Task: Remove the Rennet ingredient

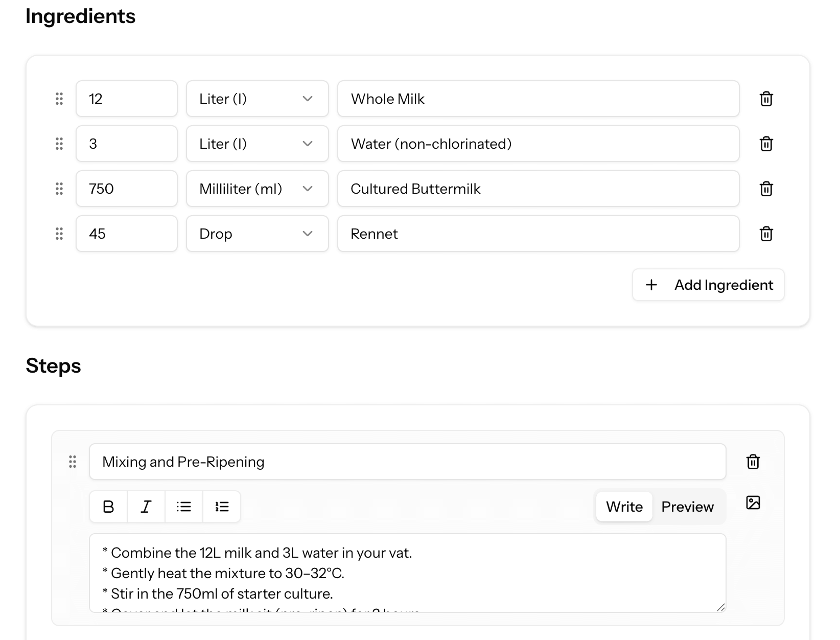Action: [x=766, y=234]
